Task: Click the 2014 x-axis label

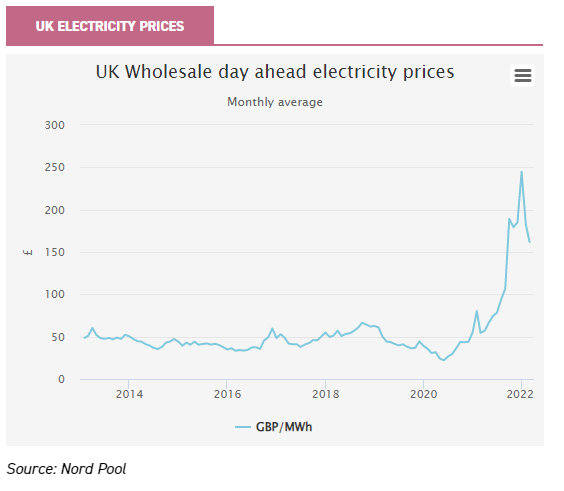Action: [129, 394]
